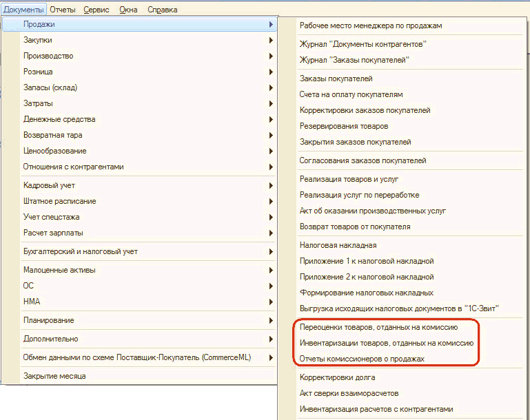Select Заказы покупателей document list
Image resolution: width=530 pixels, height=420 pixels.
pos(336,79)
